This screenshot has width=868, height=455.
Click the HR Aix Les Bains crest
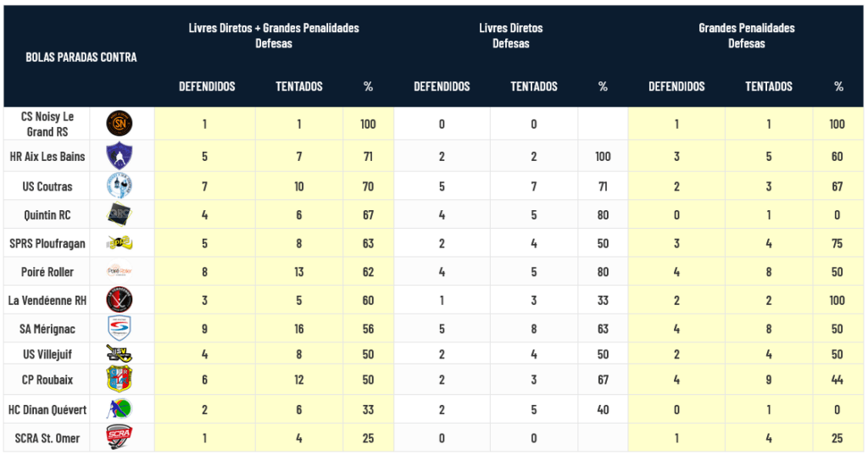(119, 157)
